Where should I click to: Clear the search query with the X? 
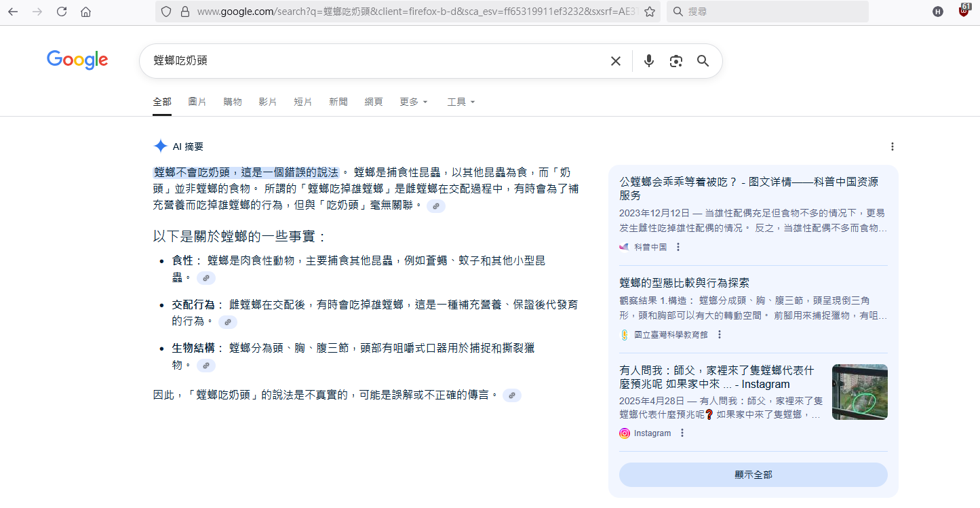(616, 61)
